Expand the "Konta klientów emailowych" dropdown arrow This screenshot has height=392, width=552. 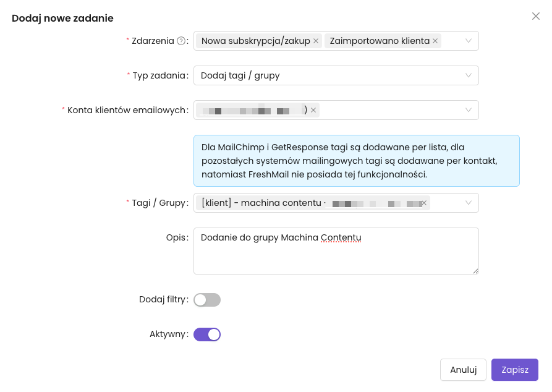pos(468,110)
